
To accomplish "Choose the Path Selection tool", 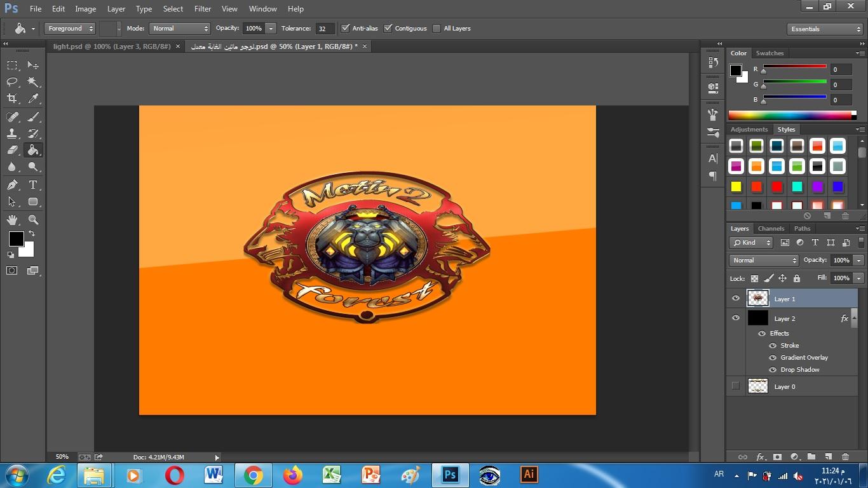I will coord(12,201).
